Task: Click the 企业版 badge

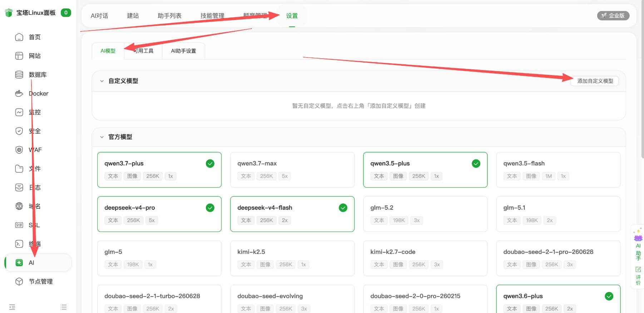Action: (613, 16)
